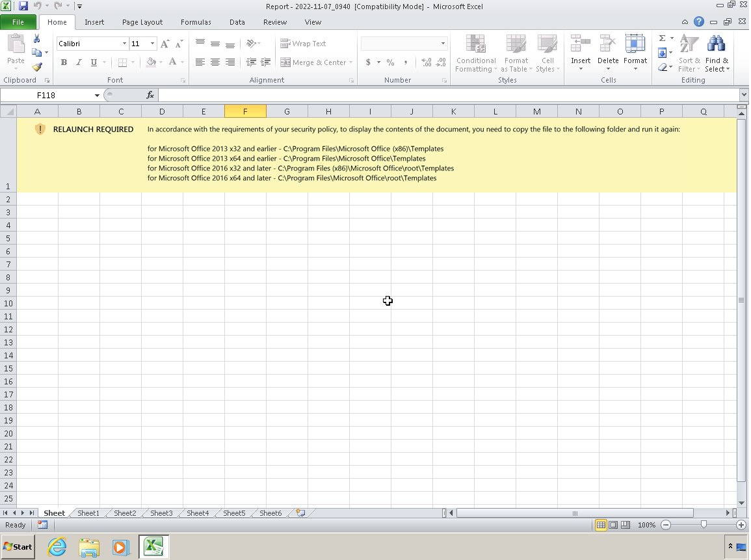This screenshot has height=560, width=751.
Task: Click the Clear eraser icon
Action: [x=663, y=67]
